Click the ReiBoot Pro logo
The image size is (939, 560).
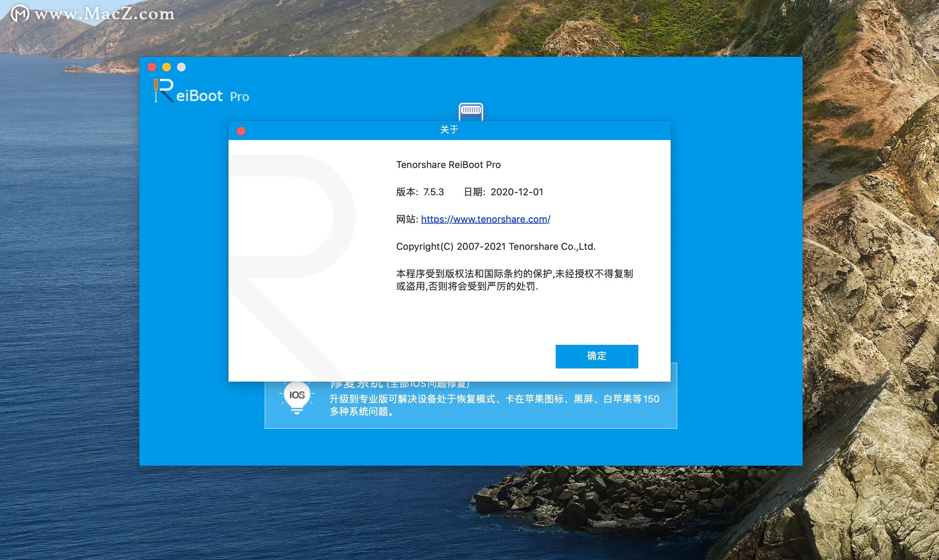(x=201, y=91)
